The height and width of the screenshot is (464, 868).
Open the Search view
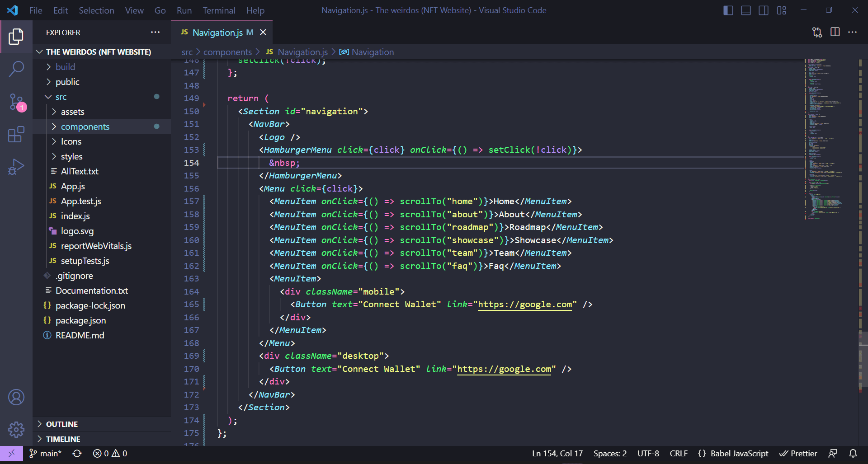[16, 69]
